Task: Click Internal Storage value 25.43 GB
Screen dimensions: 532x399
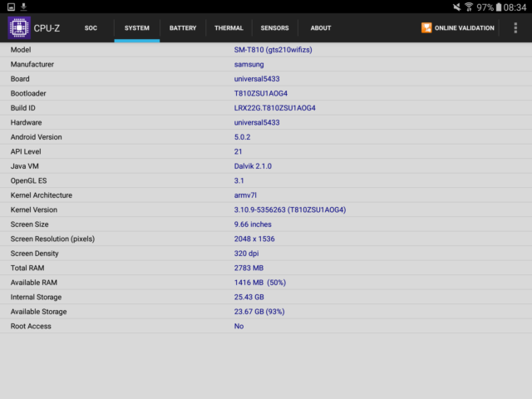Action: pos(249,298)
